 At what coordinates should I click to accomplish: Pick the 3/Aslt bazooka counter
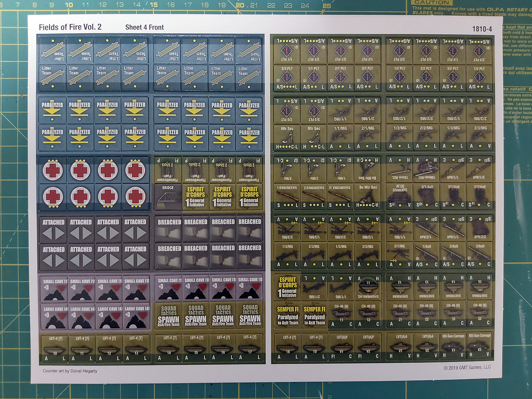[479, 256]
